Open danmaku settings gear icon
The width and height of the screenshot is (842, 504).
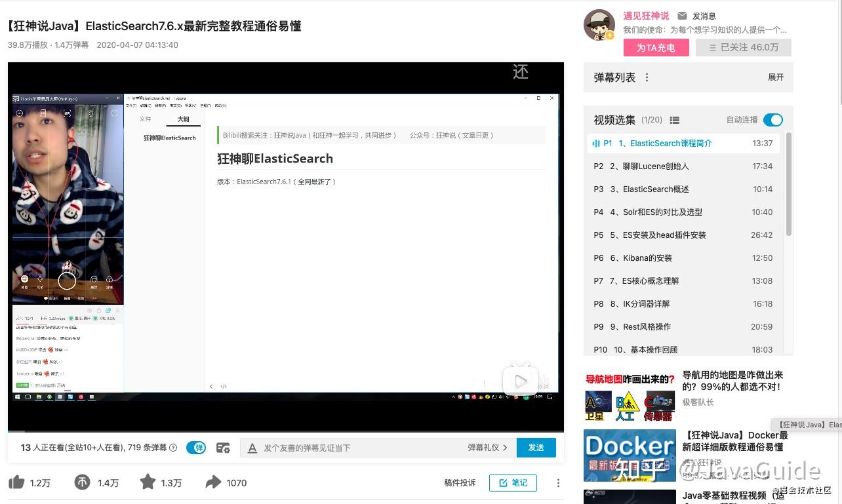223,448
